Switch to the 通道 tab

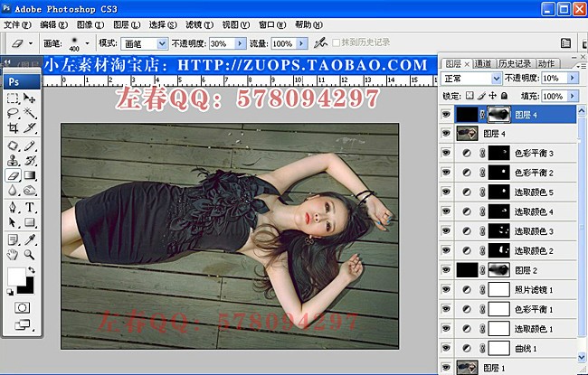[x=483, y=63]
